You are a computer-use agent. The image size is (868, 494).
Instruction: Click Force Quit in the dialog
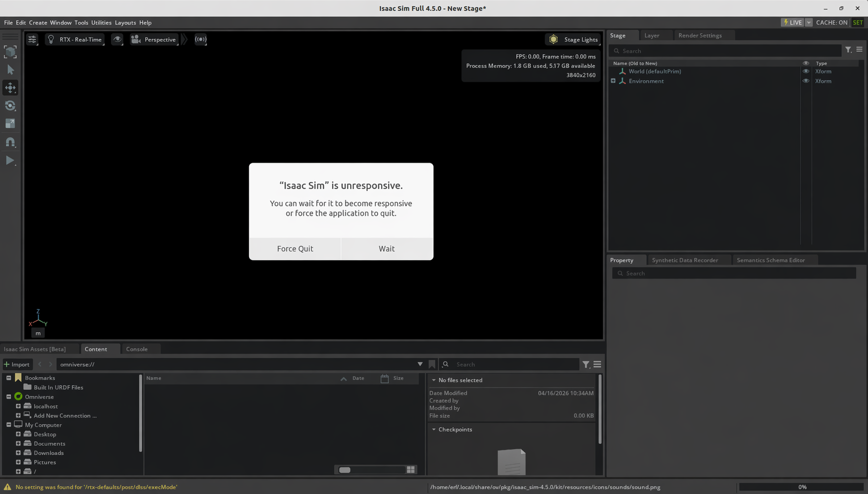pyautogui.click(x=295, y=249)
